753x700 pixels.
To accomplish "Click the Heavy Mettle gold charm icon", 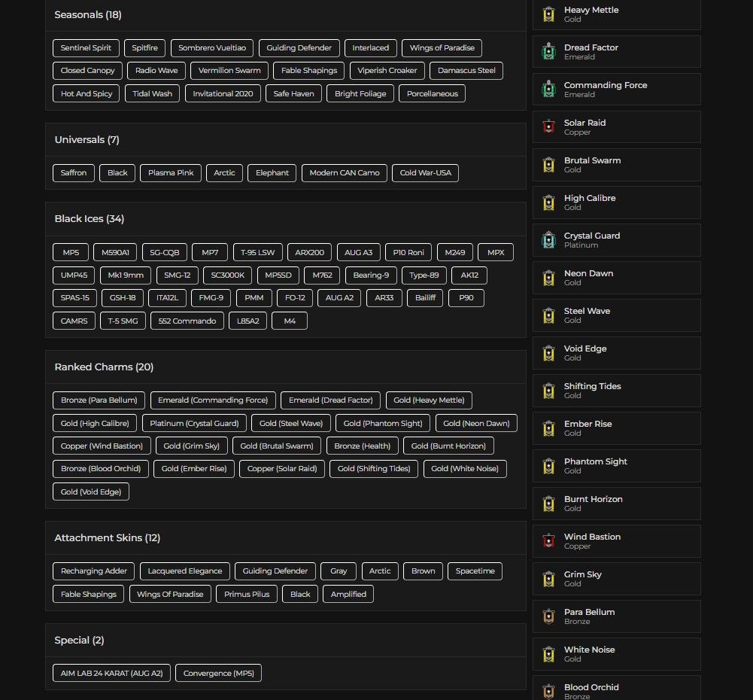I will click(548, 14).
